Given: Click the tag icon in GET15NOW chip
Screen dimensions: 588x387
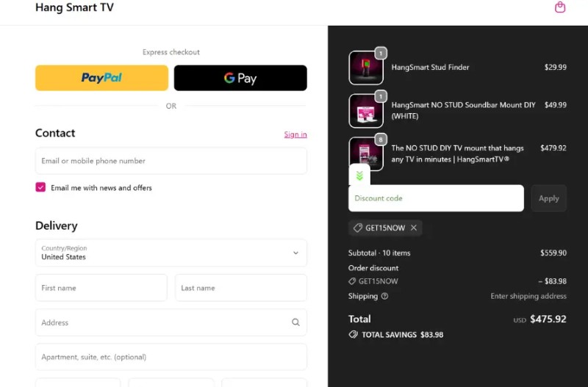Looking at the screenshot, I should pos(357,228).
